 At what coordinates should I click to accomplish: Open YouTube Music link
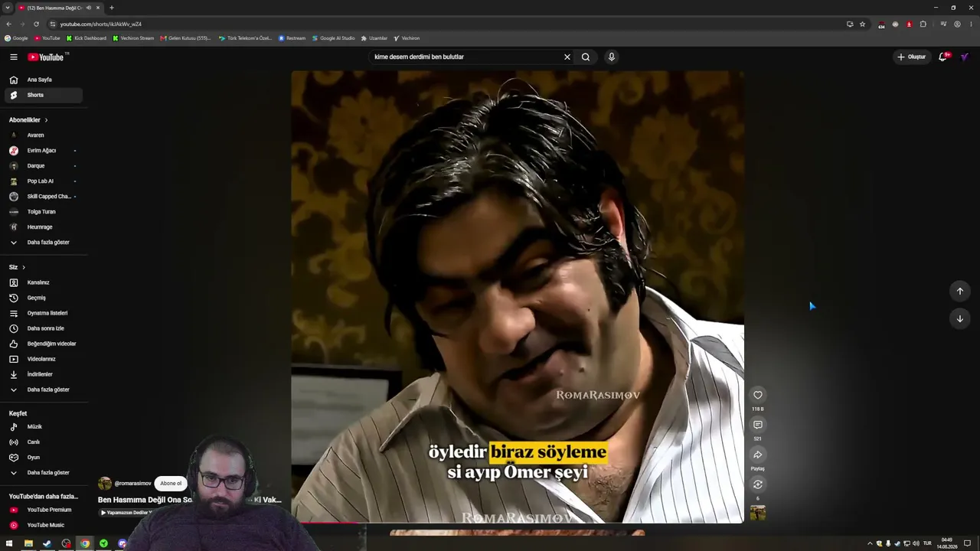[44, 525]
